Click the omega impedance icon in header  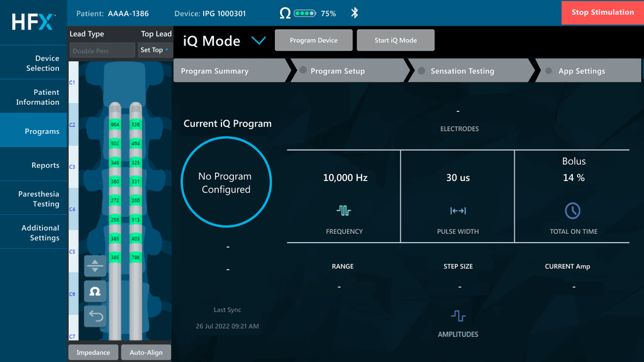click(285, 13)
